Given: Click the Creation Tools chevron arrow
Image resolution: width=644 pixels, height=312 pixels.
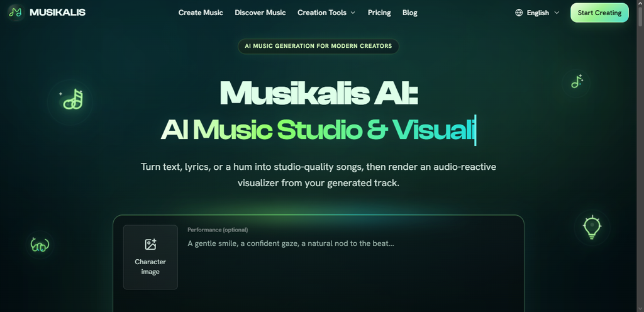Looking at the screenshot, I should [x=353, y=13].
